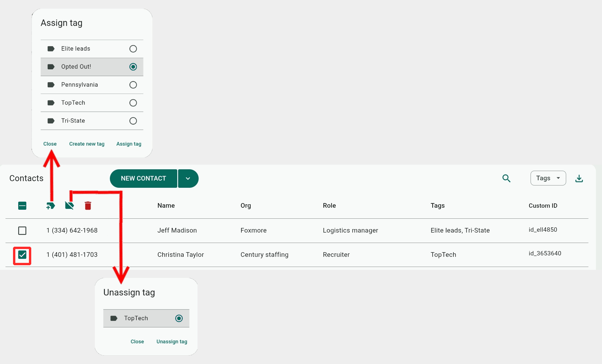
Task: Expand the New Contact dropdown arrow
Action: (x=188, y=179)
